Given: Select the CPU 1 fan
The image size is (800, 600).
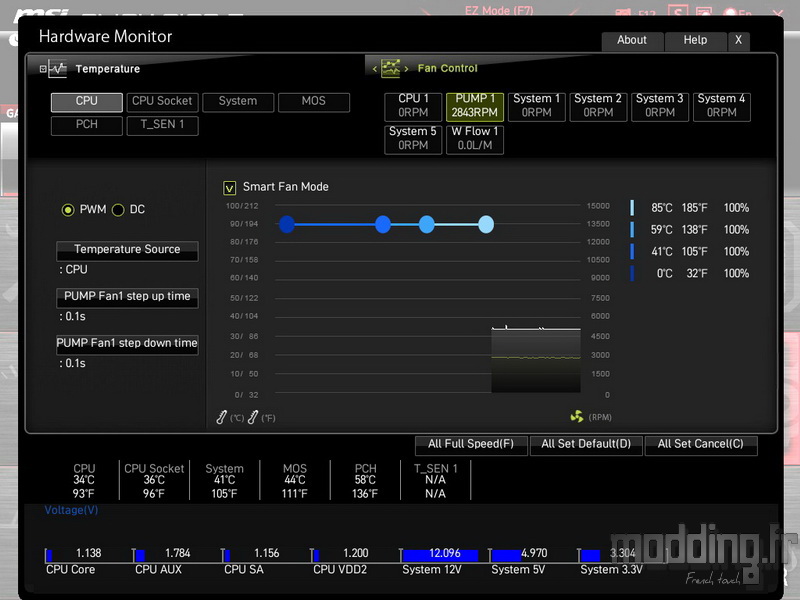Looking at the screenshot, I should [x=413, y=106].
